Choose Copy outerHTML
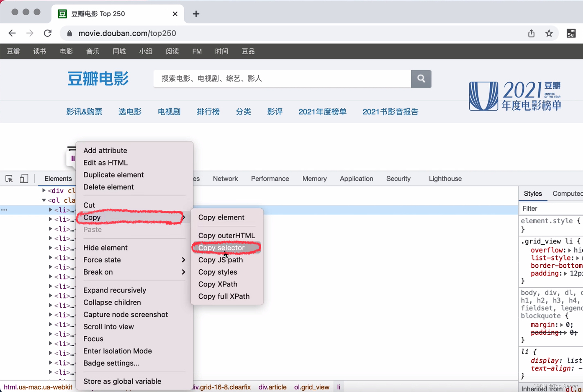Image resolution: width=583 pixels, height=392 pixels. click(x=227, y=236)
